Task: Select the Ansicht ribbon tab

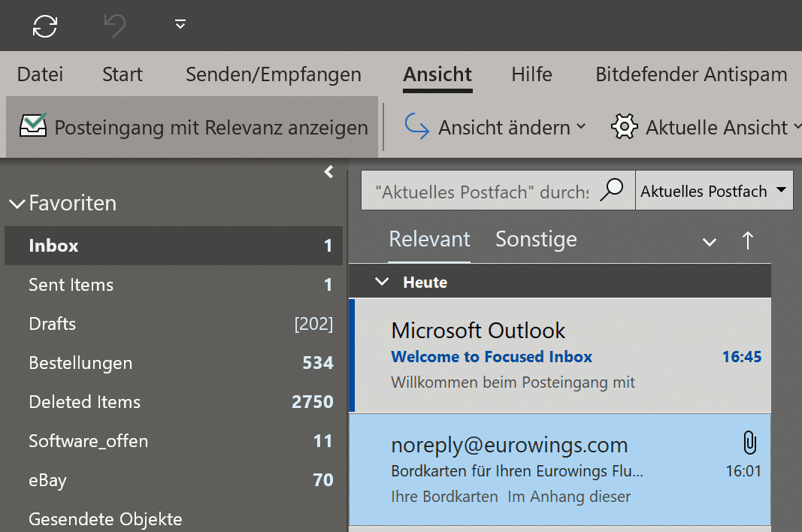Action: click(x=437, y=74)
